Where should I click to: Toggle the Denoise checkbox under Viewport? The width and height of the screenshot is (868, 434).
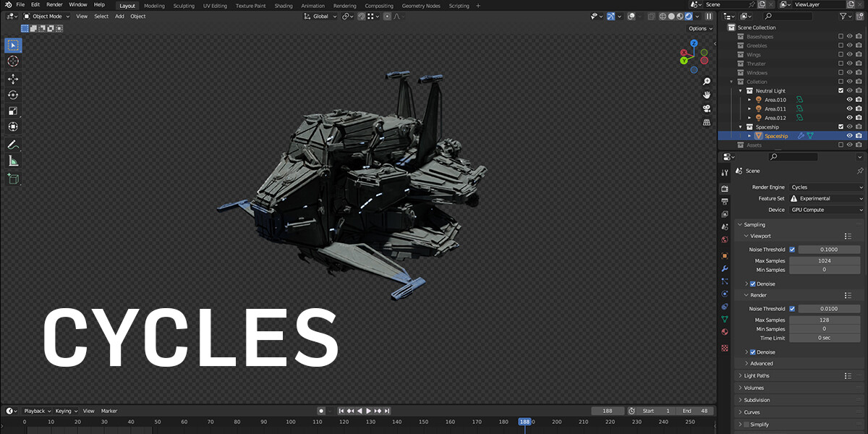[x=752, y=284]
